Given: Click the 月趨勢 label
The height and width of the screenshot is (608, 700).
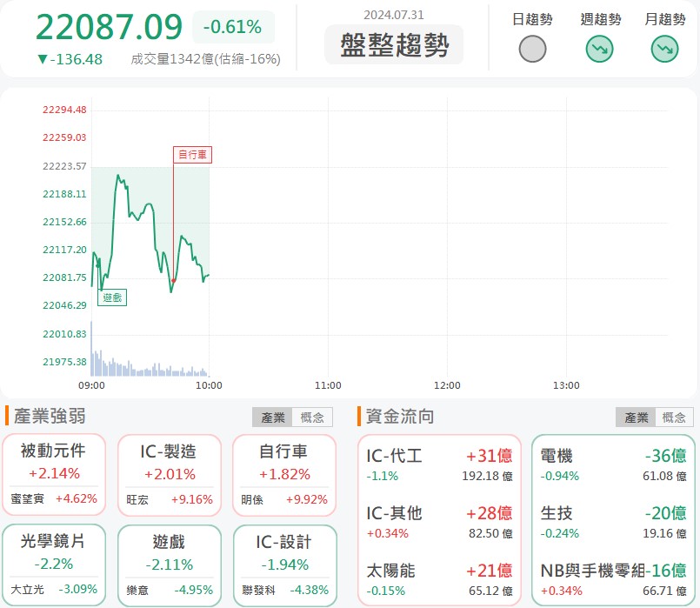Looking at the screenshot, I should (664, 19).
